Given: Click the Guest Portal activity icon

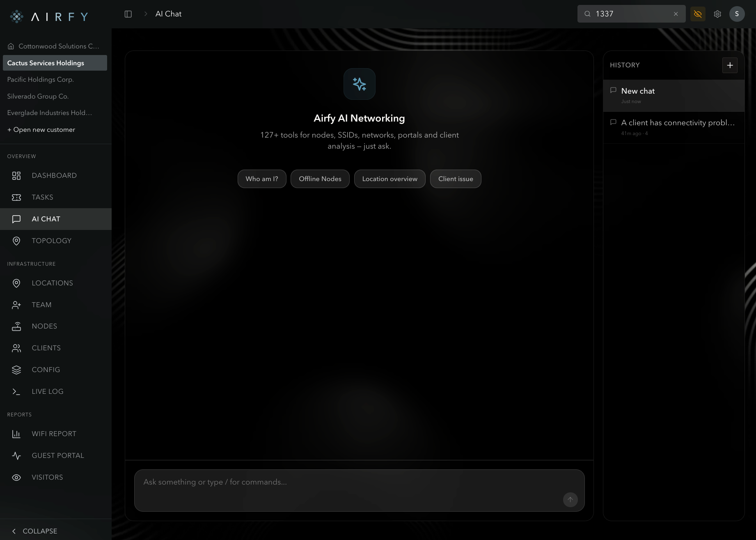Looking at the screenshot, I should click(16, 456).
